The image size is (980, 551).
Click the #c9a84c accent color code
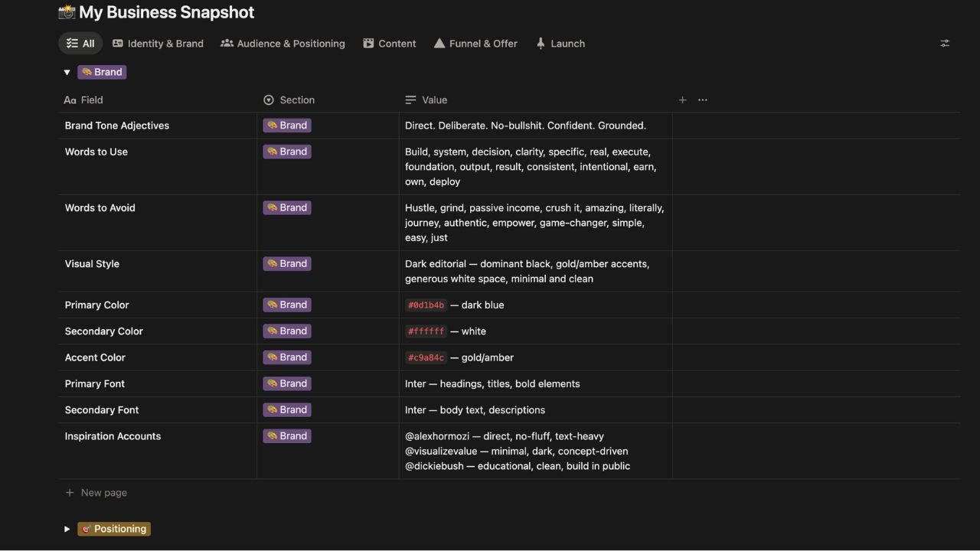(x=426, y=357)
